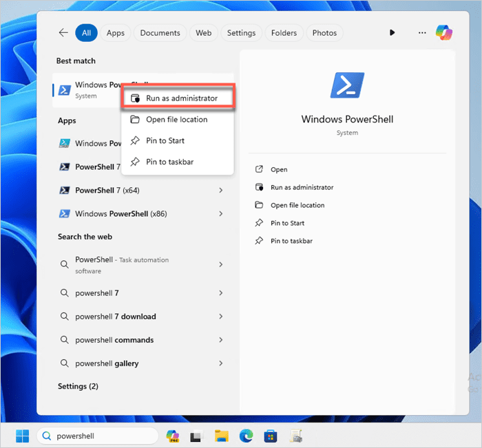Focus the taskbar search box containing powershell
This screenshot has height=448, width=482.
pos(98,436)
